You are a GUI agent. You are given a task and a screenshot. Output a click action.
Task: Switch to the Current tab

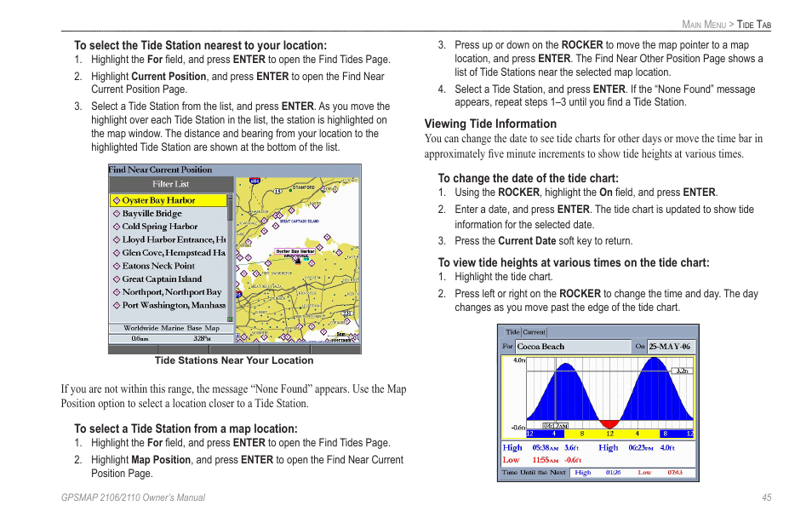click(x=534, y=332)
